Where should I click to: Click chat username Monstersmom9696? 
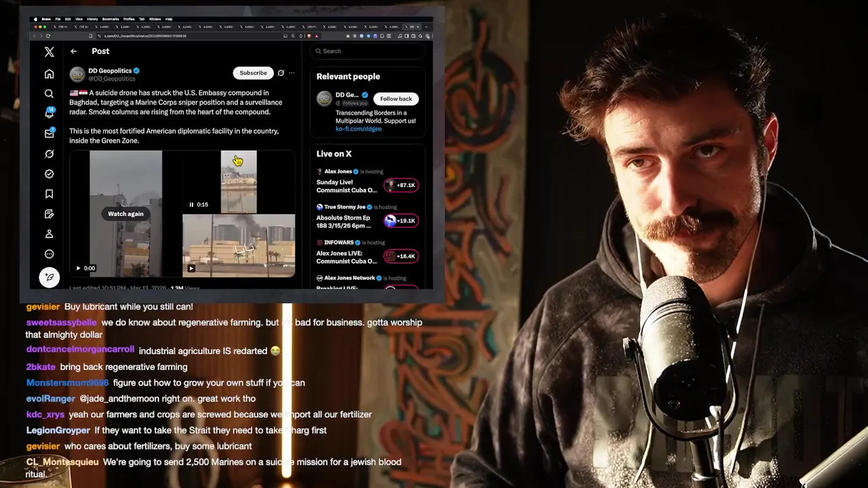click(67, 383)
